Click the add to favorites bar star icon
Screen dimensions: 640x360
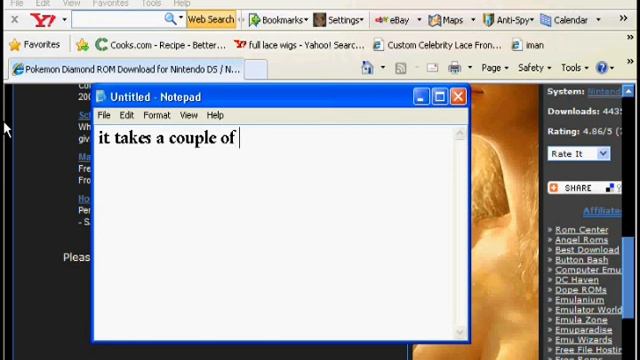pyautogui.click(x=82, y=45)
